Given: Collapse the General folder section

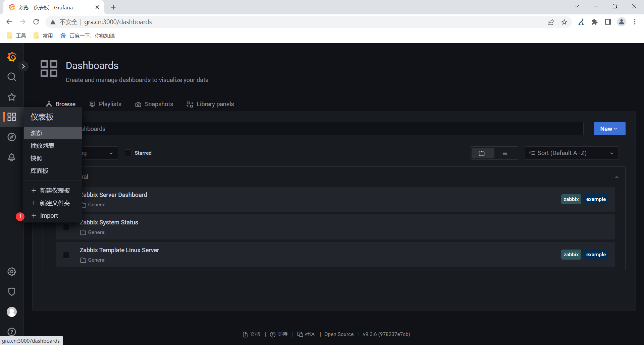Looking at the screenshot, I should 617,177.
